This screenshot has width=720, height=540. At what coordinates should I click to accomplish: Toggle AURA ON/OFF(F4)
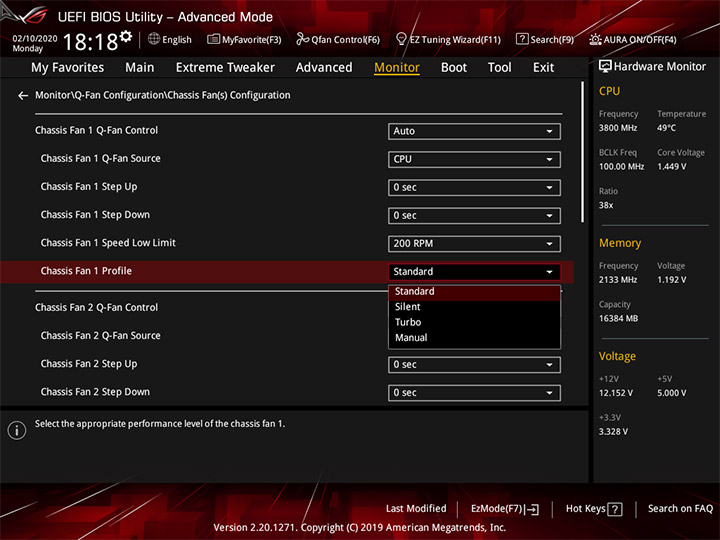[633, 39]
